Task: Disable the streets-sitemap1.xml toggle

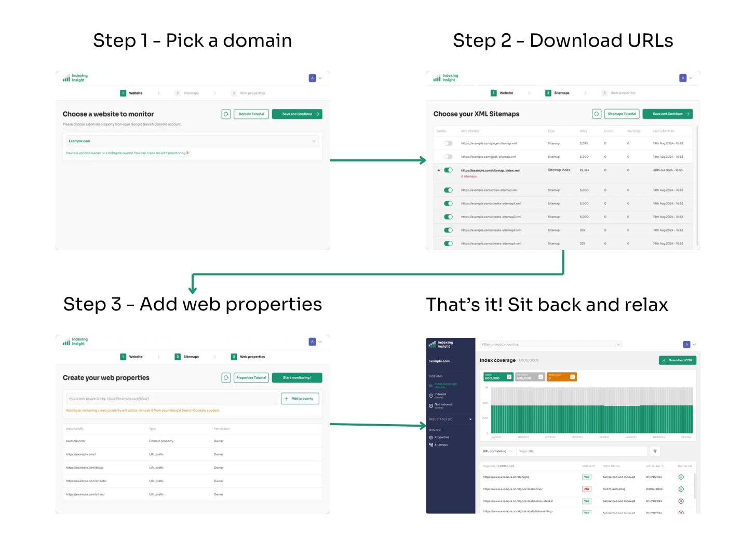Action: point(448,203)
